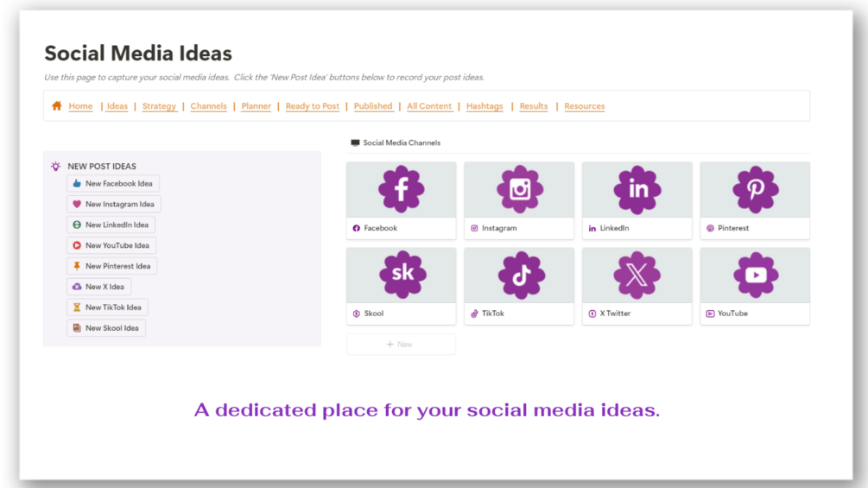
Task: Click the orange home icon
Action: click(x=57, y=106)
